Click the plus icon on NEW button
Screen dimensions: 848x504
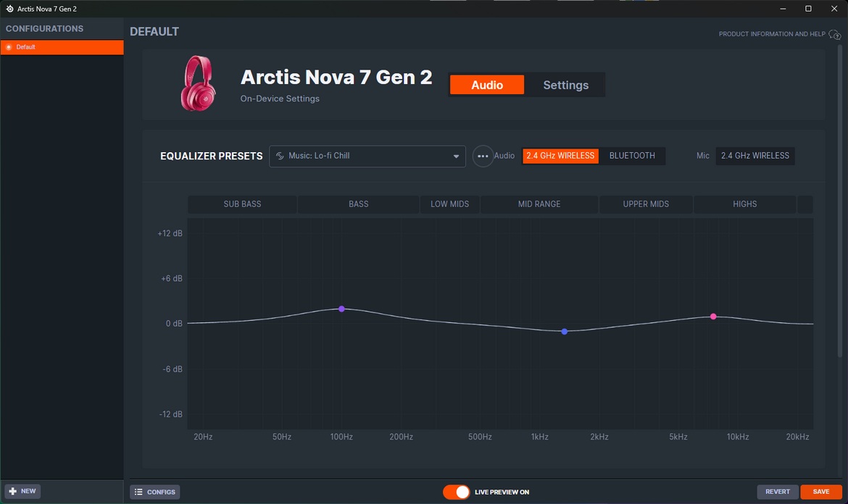coord(12,491)
